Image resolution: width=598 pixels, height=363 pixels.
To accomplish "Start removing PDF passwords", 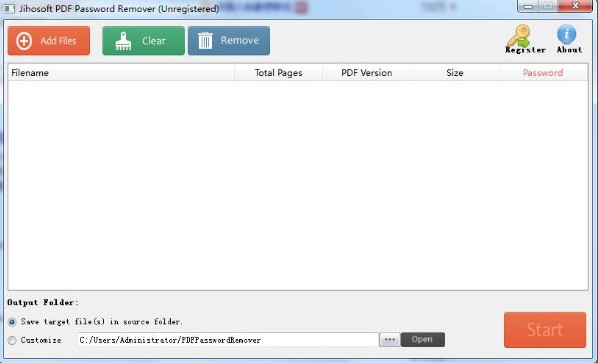I will (545, 330).
